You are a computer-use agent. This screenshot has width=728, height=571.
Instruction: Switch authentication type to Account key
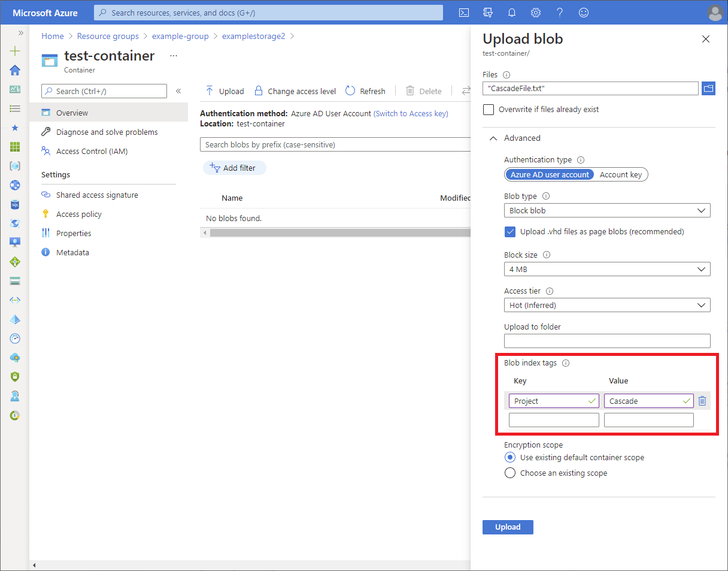(621, 174)
